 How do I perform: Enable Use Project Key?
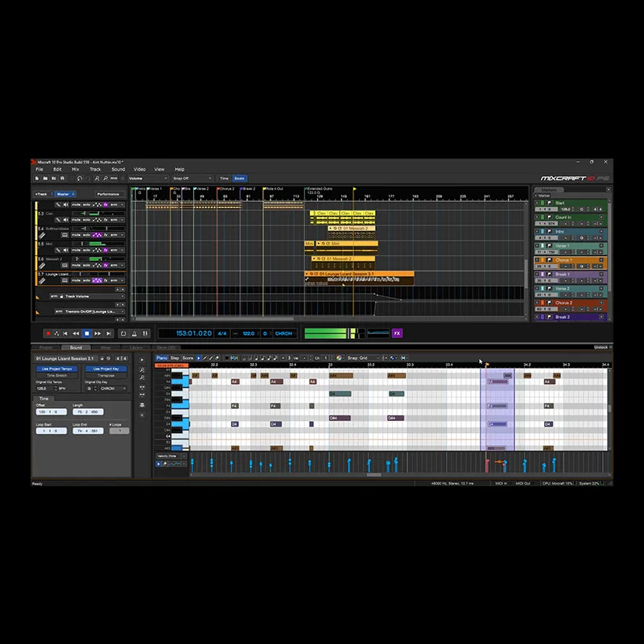(106, 369)
